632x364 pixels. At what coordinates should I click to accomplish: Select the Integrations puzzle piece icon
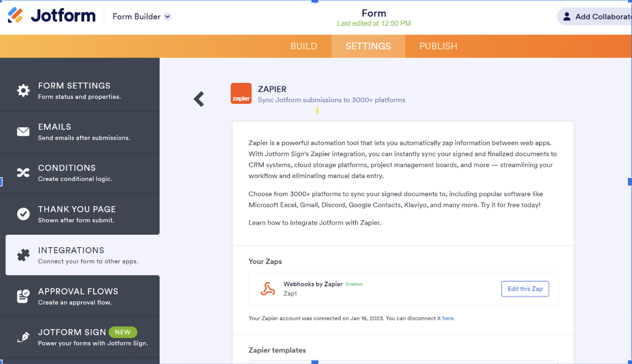click(x=23, y=255)
